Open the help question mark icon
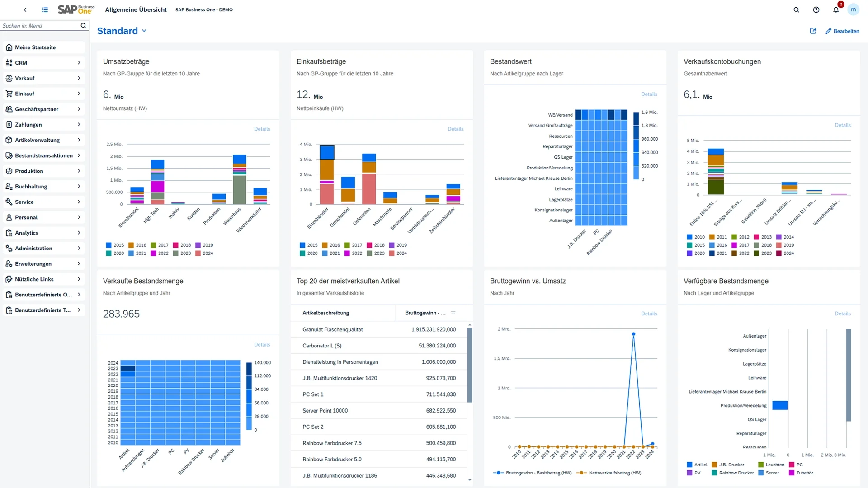This screenshot has height=488, width=868. (x=816, y=9)
